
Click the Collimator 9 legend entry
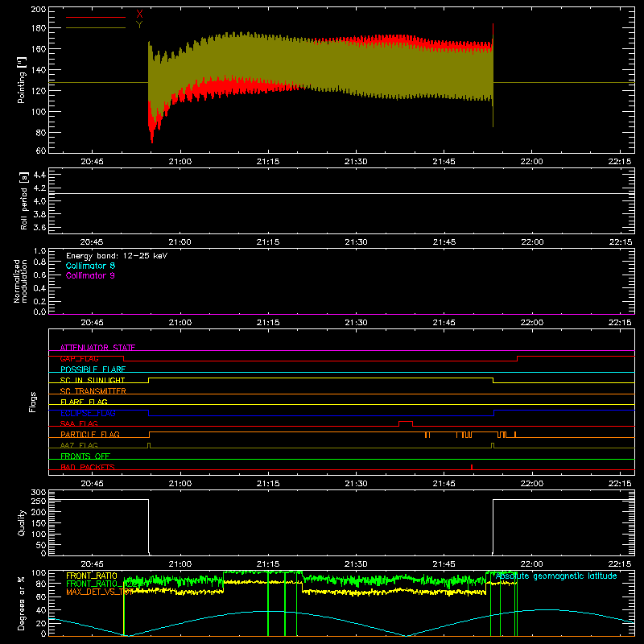pyautogui.click(x=90, y=275)
